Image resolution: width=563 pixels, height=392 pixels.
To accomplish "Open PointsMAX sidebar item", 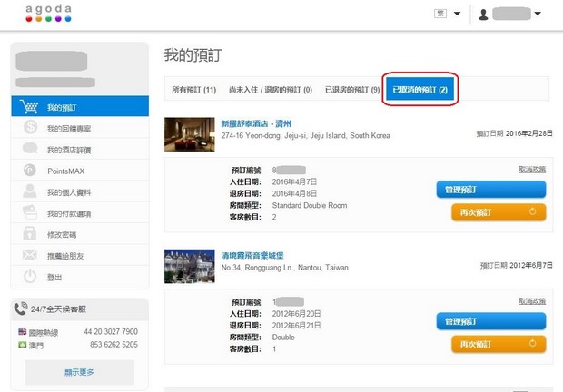I will coord(80,171).
